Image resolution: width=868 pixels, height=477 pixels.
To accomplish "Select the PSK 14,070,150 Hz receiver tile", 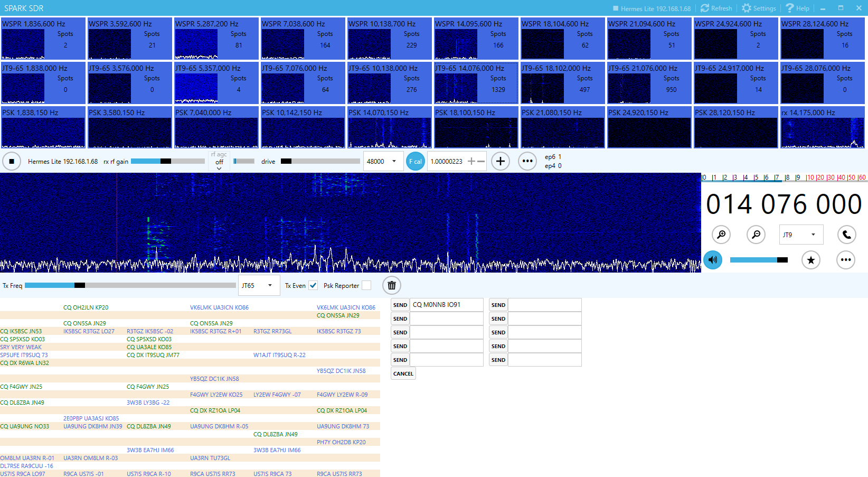I will click(x=390, y=127).
